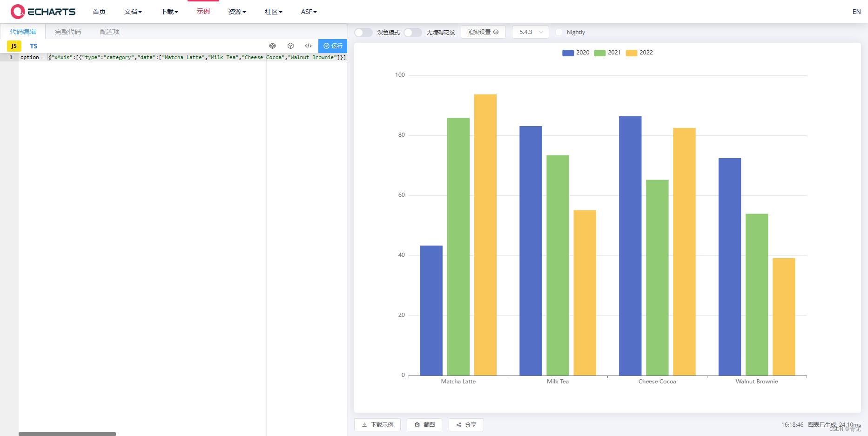Expand the ASF menu
The image size is (868, 436).
(x=309, y=12)
